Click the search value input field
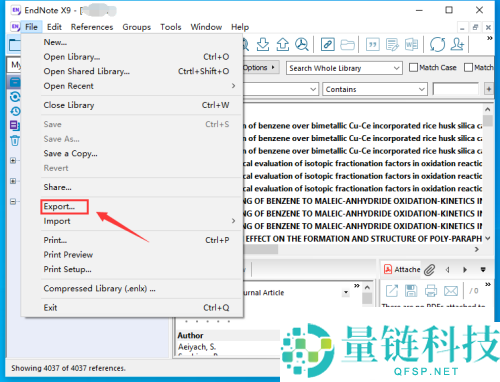This screenshot has height=382, width=500. coord(456,89)
